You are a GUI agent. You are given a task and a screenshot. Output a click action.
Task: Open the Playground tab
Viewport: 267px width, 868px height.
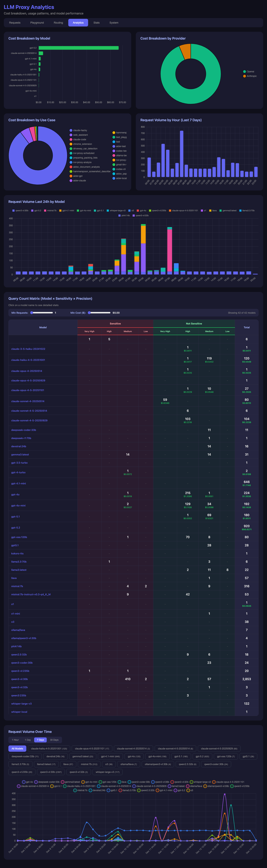point(37,23)
